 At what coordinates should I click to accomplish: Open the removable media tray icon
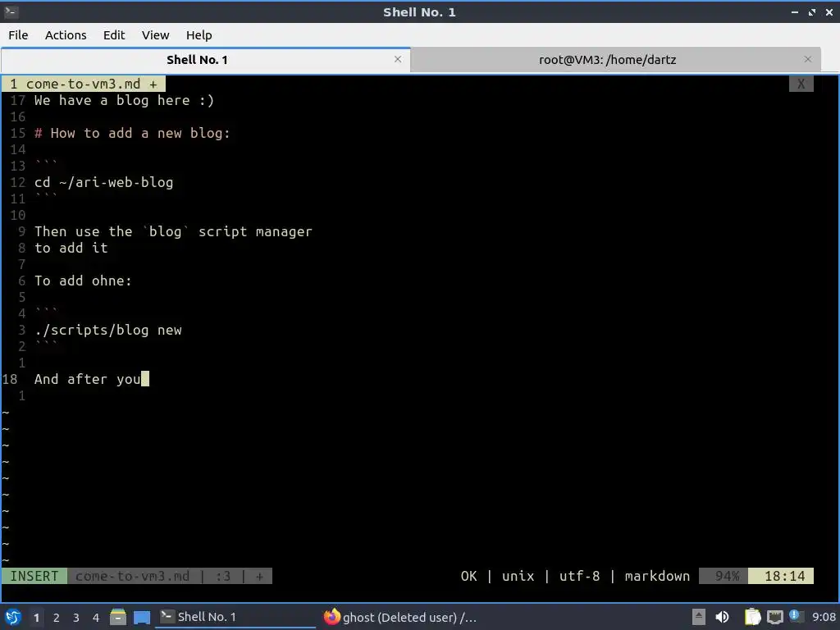[x=699, y=617]
